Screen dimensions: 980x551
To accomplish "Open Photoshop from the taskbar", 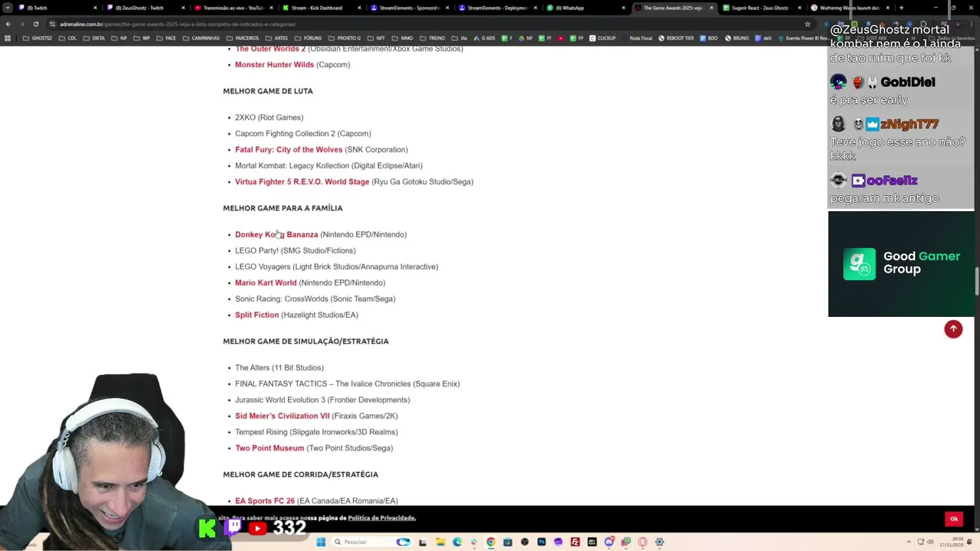I will click(541, 542).
